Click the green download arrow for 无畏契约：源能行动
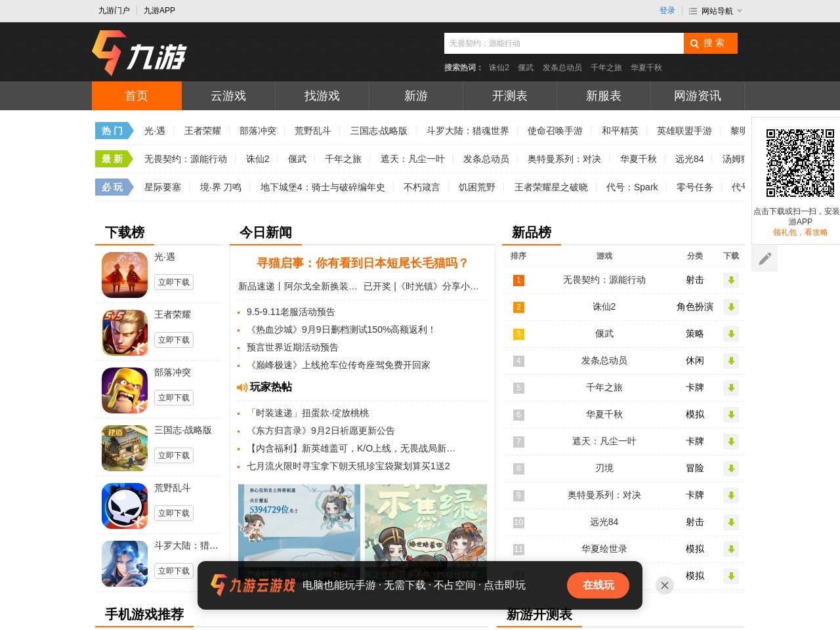840x630 pixels. pyautogui.click(x=731, y=280)
